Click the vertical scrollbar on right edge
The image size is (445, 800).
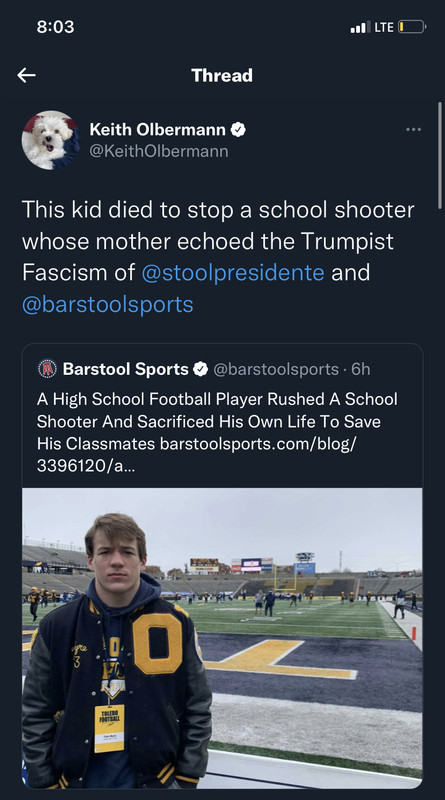point(439,156)
